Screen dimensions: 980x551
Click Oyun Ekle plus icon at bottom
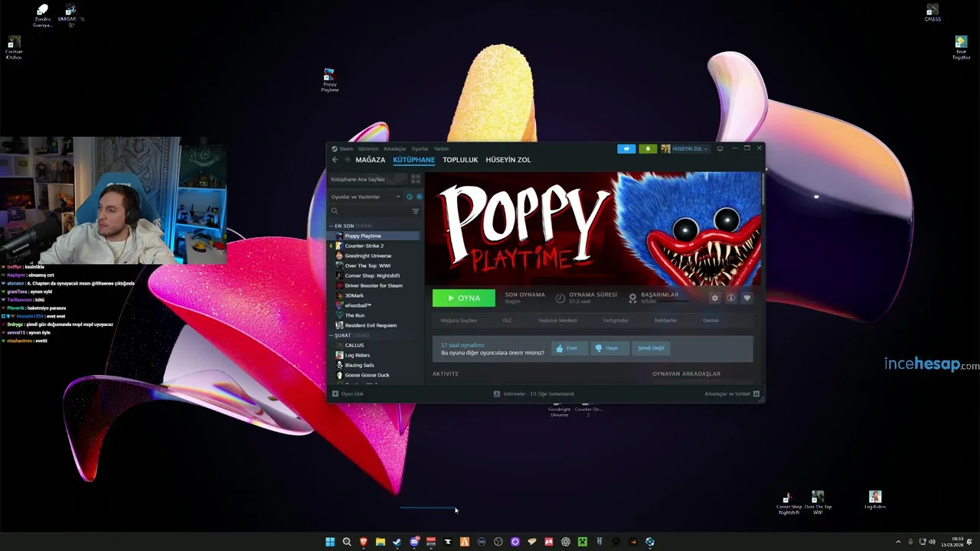(335, 394)
